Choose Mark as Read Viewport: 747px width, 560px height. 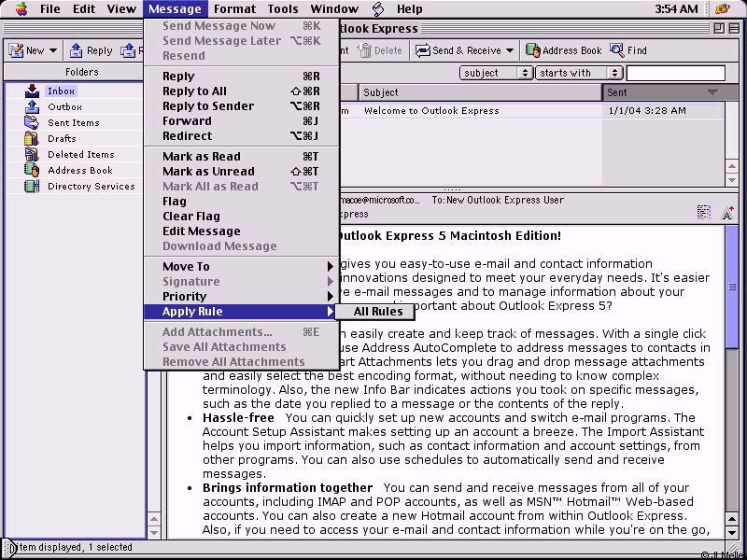pyautogui.click(x=242, y=156)
